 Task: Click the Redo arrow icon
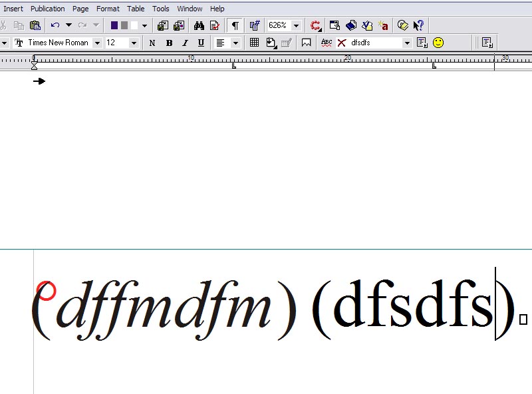pyautogui.click(x=82, y=25)
